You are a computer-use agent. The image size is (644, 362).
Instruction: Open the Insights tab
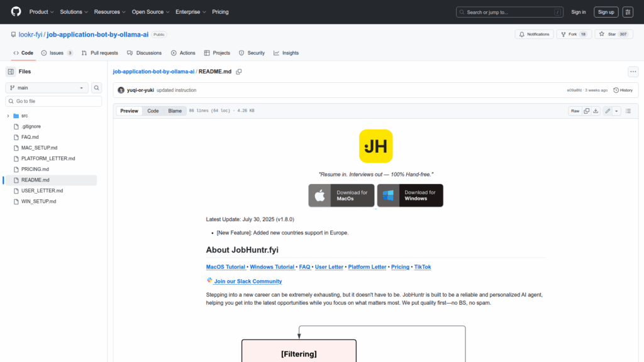click(x=286, y=53)
